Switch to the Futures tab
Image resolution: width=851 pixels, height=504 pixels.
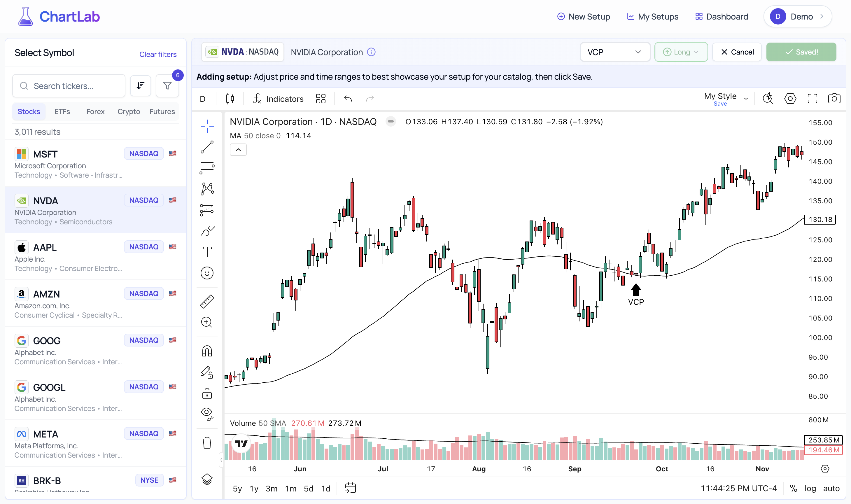(x=162, y=111)
